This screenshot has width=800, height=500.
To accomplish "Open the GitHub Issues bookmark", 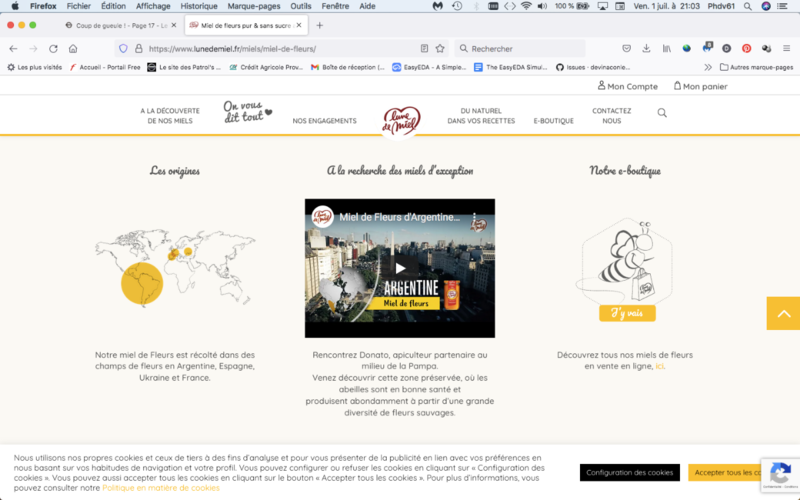I will tap(593, 67).
